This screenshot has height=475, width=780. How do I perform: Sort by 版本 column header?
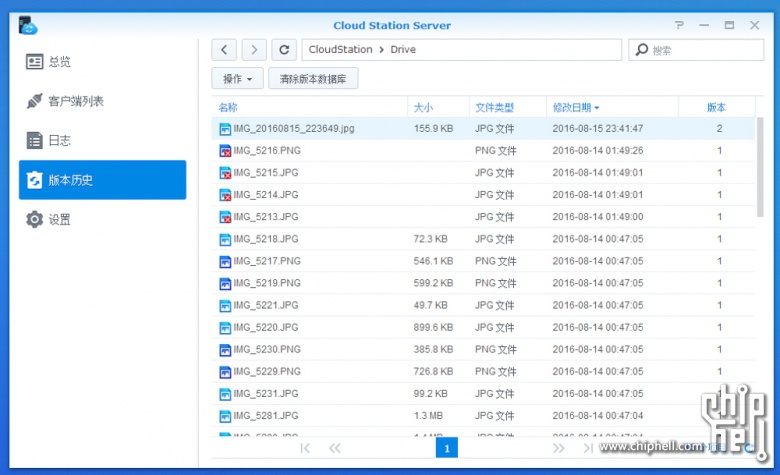[716, 107]
